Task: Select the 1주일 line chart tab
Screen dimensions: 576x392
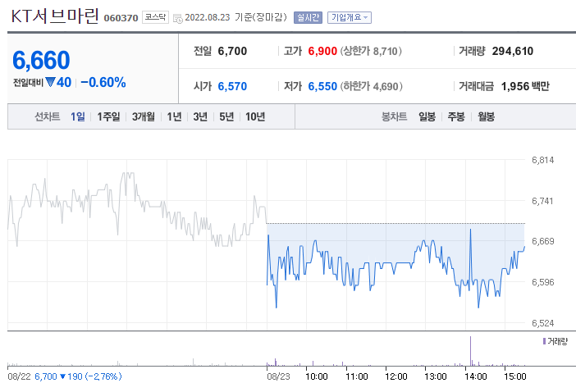Action: [108, 116]
